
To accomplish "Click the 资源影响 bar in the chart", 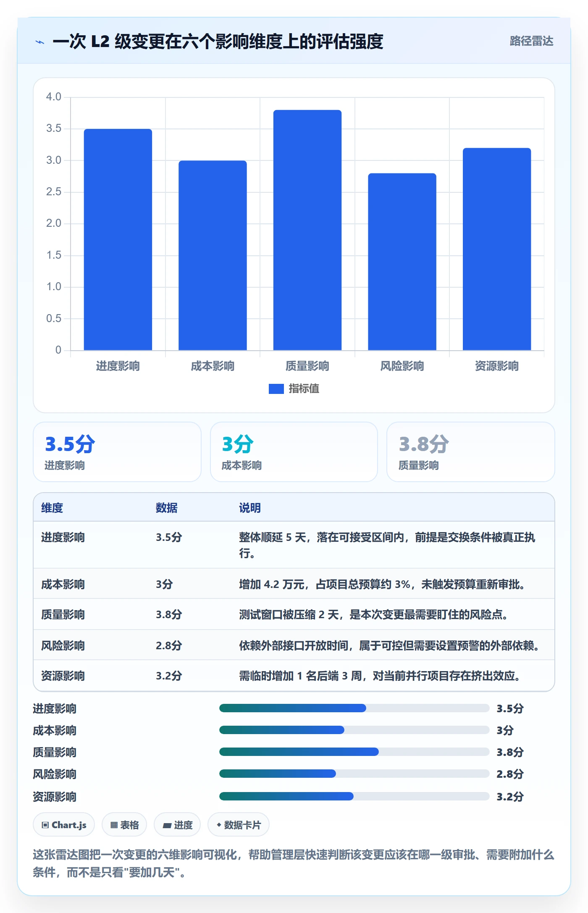I will [497, 249].
